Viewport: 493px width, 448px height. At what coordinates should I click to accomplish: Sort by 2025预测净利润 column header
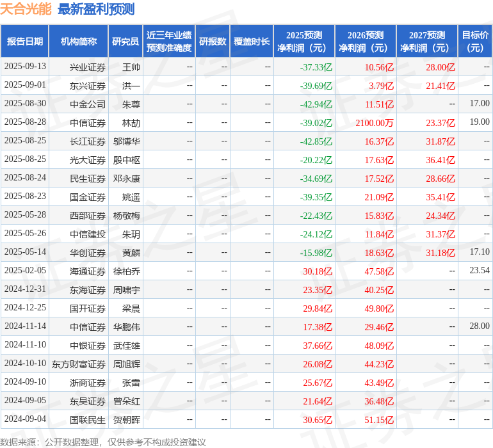click(303, 42)
